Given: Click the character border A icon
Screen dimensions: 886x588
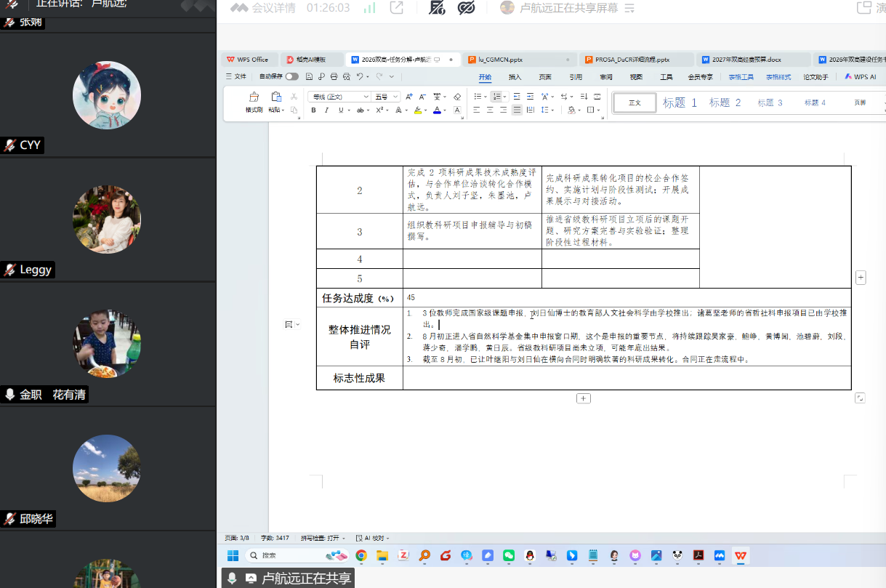Looking at the screenshot, I should point(457,110).
